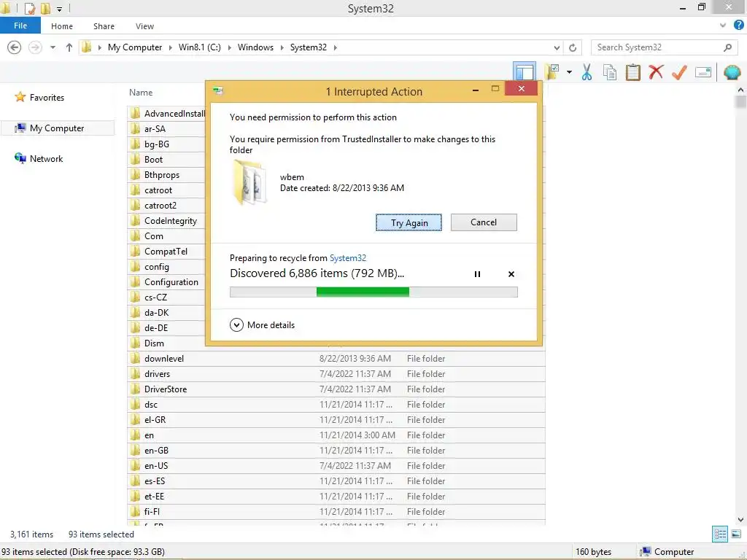Click the Cut scissors icon in toolbar
Viewport: 747px width, 560px height.
pyautogui.click(x=587, y=72)
